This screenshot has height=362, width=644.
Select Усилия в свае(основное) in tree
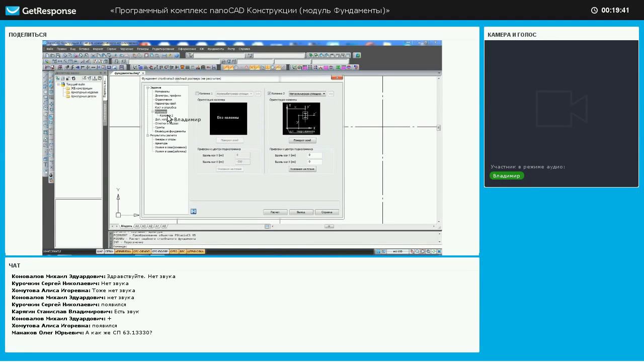pos(171,147)
